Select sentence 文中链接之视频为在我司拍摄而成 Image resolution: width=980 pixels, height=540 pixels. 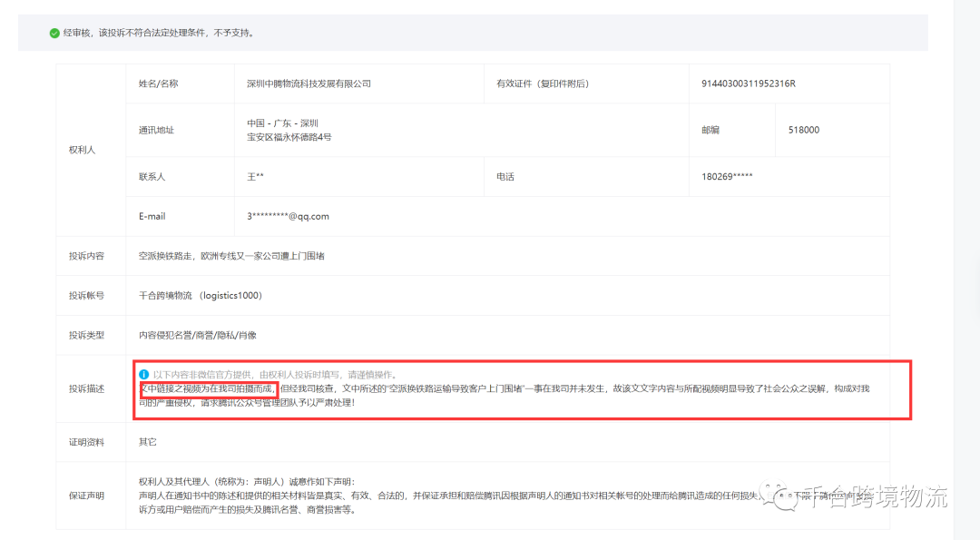click(206, 388)
